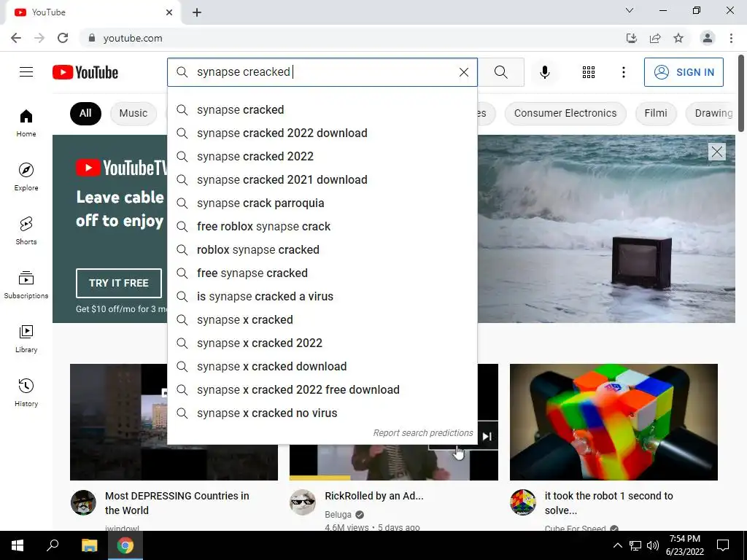Open YouTube settings three-dot menu
The image size is (747, 560).
(x=623, y=72)
